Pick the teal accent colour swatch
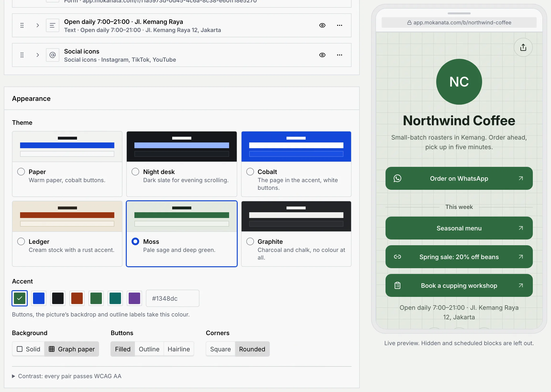The width and height of the screenshot is (551, 392). 115,298
